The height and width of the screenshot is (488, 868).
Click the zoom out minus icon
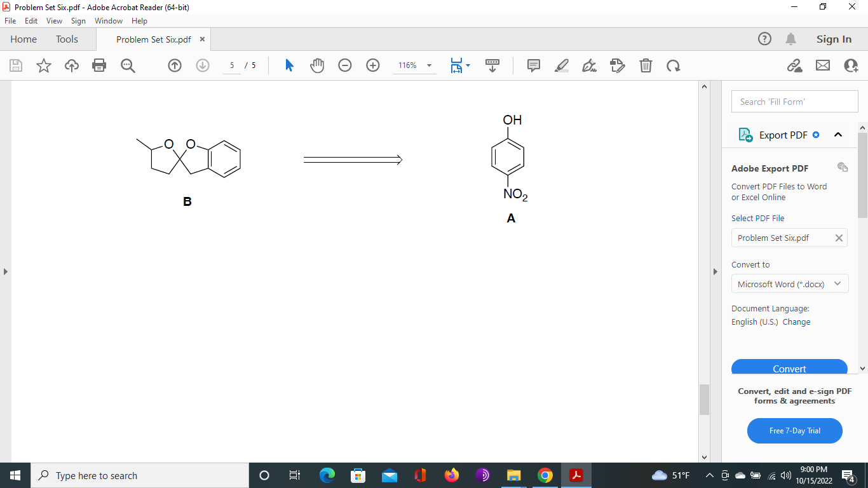pyautogui.click(x=345, y=65)
